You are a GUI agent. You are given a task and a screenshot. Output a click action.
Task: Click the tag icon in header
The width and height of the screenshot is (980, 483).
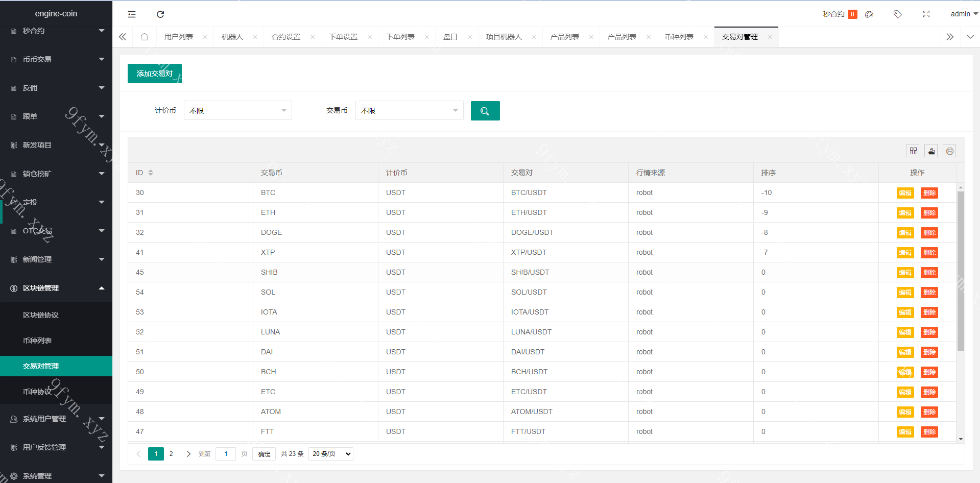(897, 14)
